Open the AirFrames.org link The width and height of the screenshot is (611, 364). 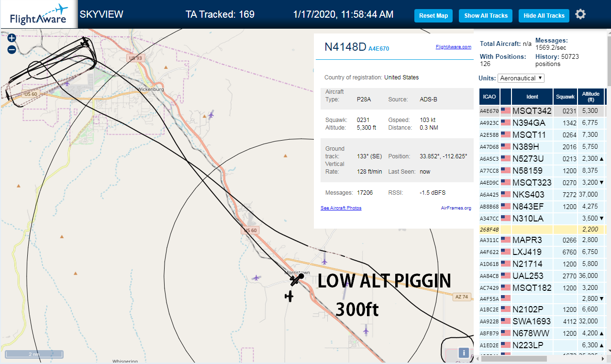pyautogui.click(x=456, y=208)
